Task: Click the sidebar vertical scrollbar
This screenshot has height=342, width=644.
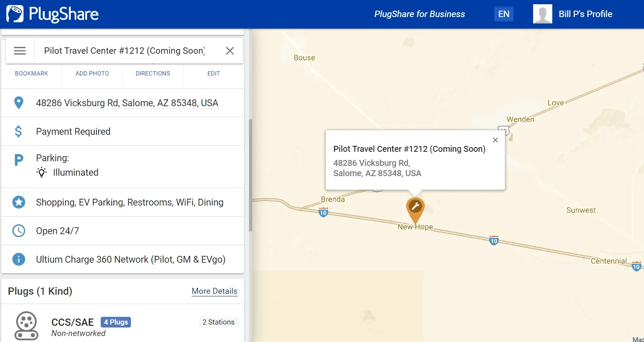Action: pos(250,175)
